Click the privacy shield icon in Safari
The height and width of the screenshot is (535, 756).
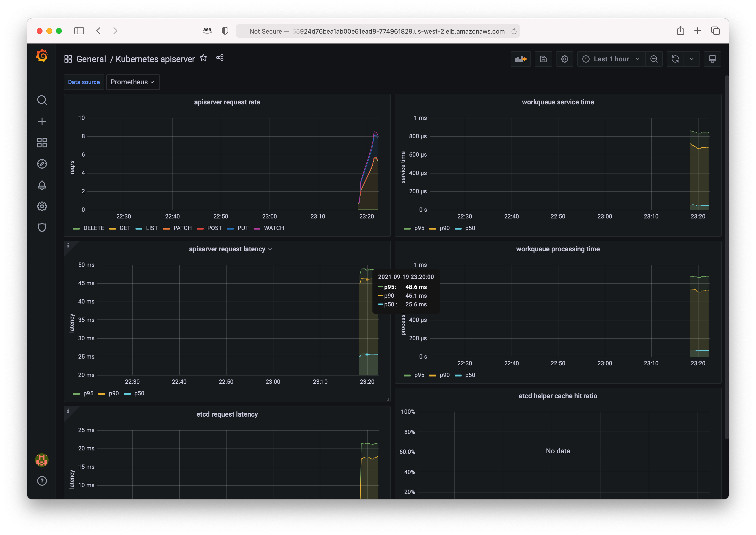pos(225,31)
